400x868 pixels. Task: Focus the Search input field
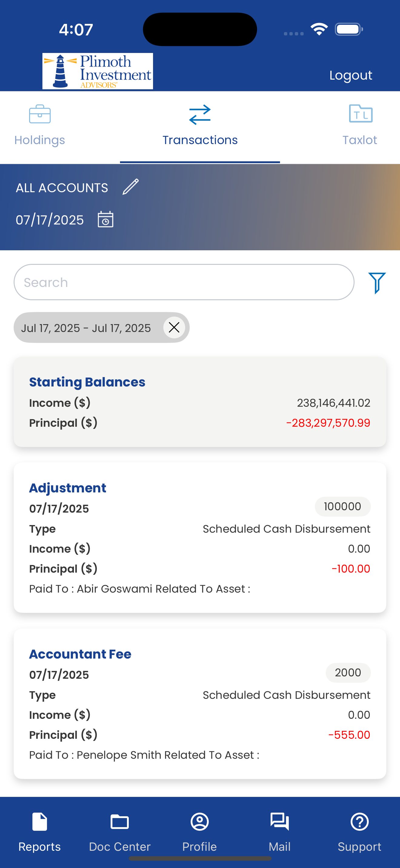point(184,282)
